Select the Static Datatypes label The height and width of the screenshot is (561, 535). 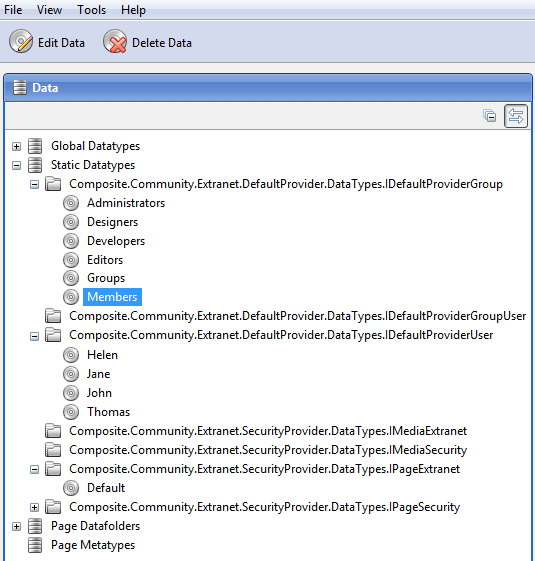click(x=93, y=165)
